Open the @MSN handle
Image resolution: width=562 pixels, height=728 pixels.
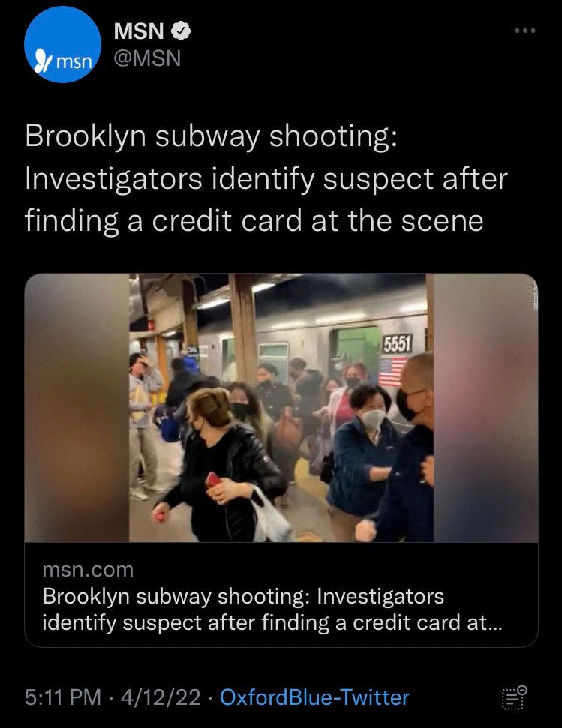click(x=147, y=58)
